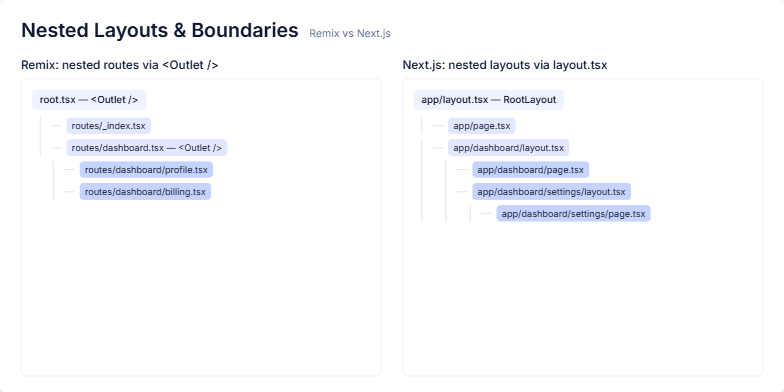The image size is (784, 392).
Task: Click the Remix vs Next.js subtitle
Action: (x=350, y=34)
